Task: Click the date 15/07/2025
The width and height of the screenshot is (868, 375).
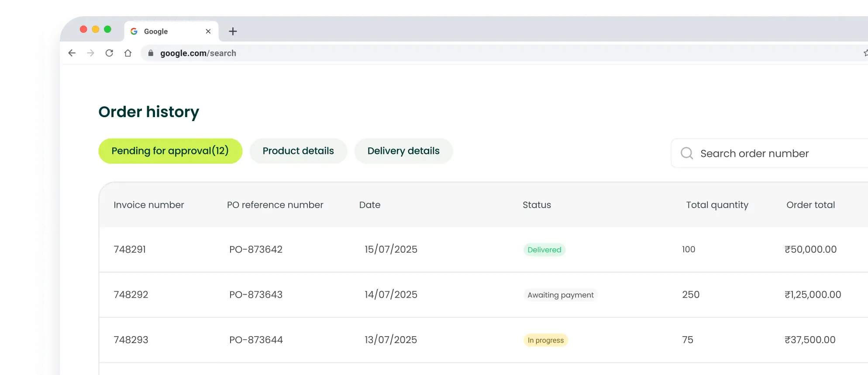Action: pyautogui.click(x=391, y=249)
